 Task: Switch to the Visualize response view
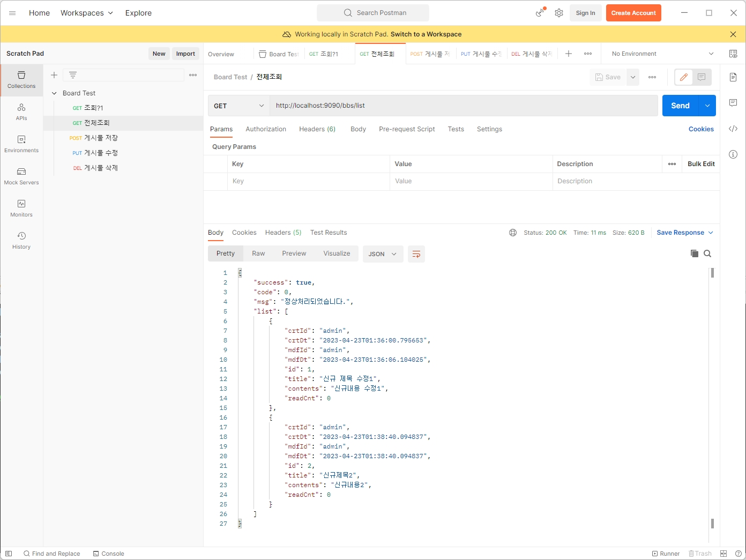tap(337, 253)
